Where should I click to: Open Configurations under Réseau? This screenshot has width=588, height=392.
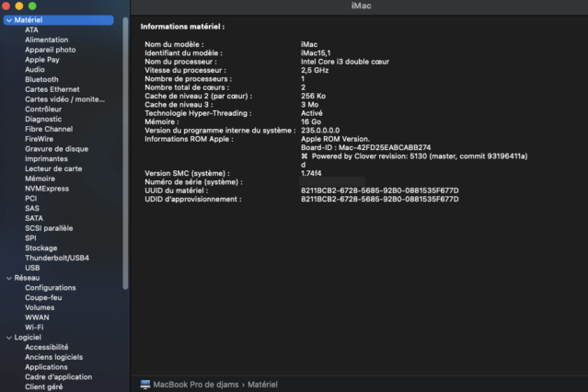pos(51,288)
